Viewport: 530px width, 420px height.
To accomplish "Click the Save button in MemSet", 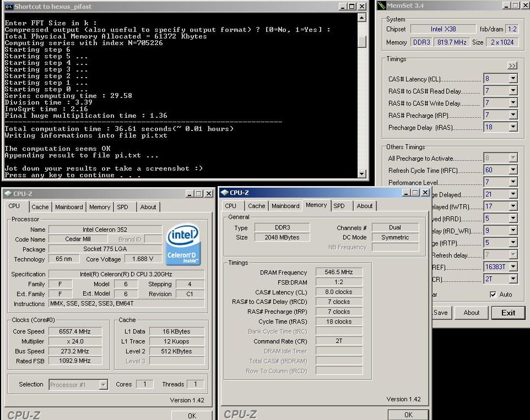I will tap(441, 313).
